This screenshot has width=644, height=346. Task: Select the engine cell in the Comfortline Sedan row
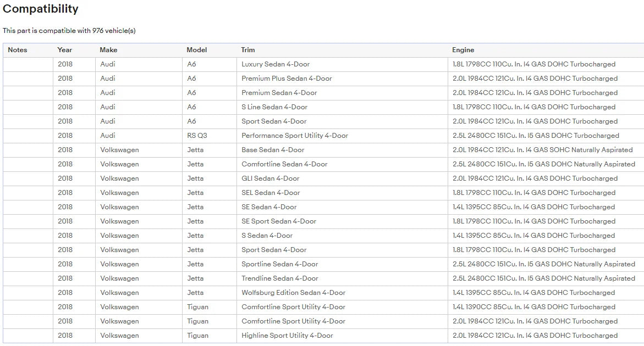pos(546,164)
